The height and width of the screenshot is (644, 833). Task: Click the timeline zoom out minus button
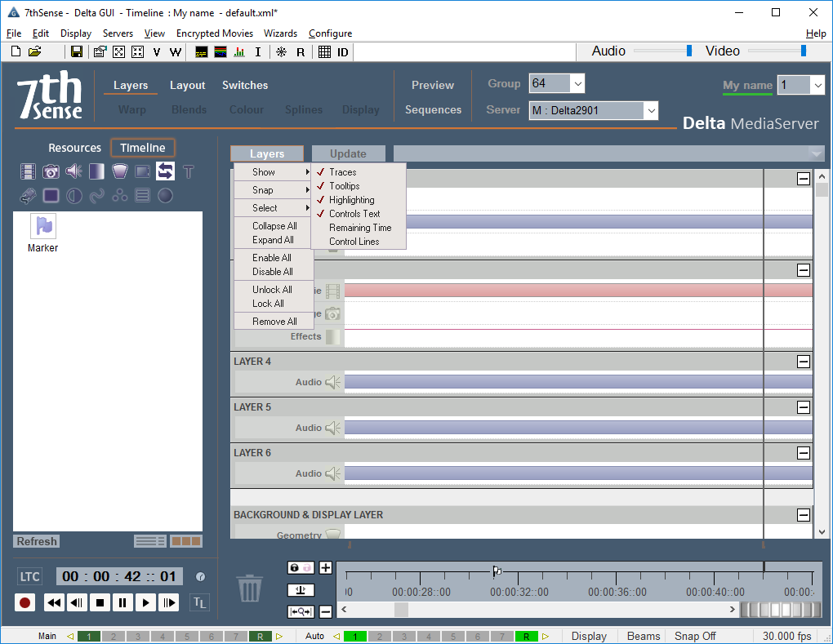click(x=326, y=611)
